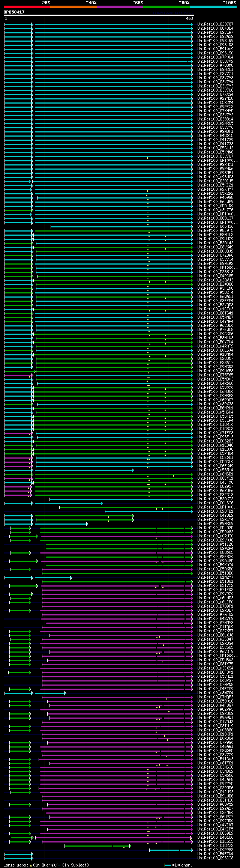Image resolution: width=240 pixels, height=868 pixels.
Task: Select the query name BP058417
Action: click(14, 12)
